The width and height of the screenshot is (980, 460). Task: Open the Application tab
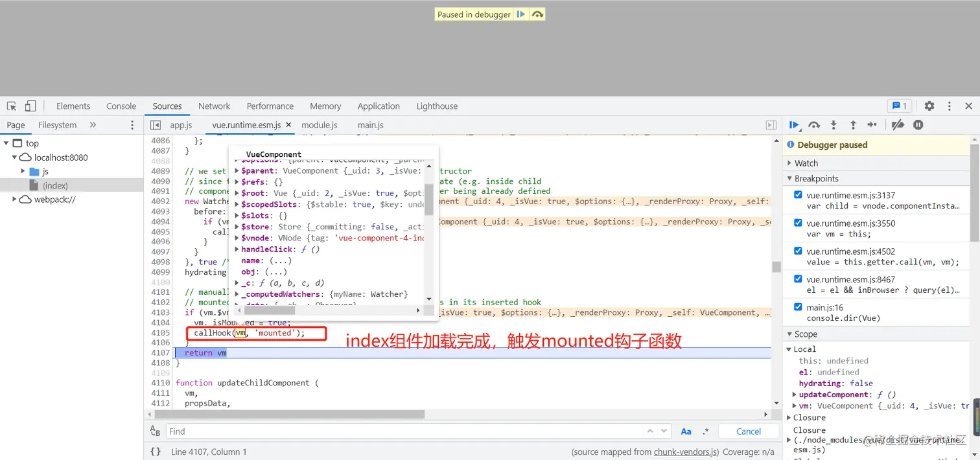tap(379, 106)
